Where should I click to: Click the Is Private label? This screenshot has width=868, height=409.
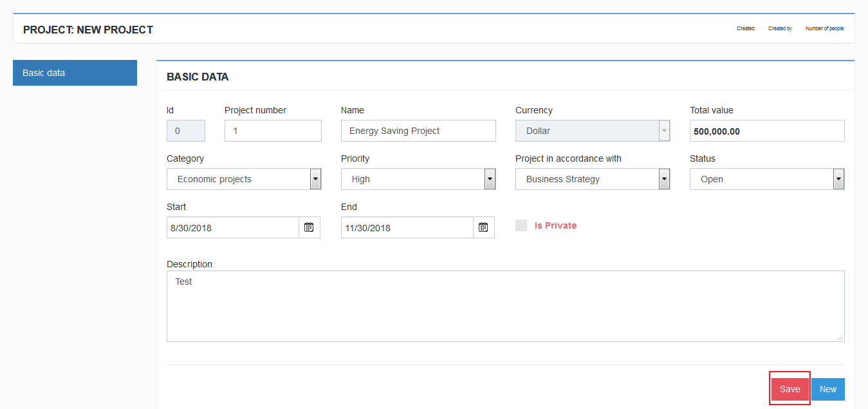(x=555, y=225)
